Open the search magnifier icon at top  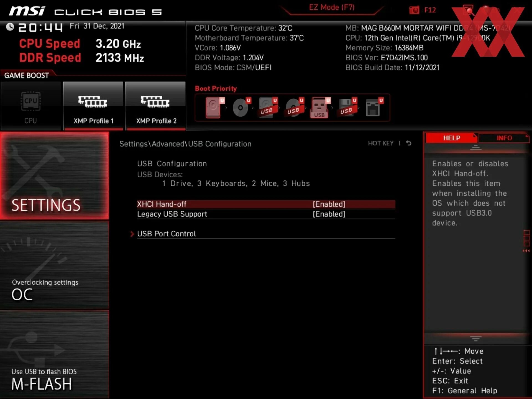pos(469,10)
